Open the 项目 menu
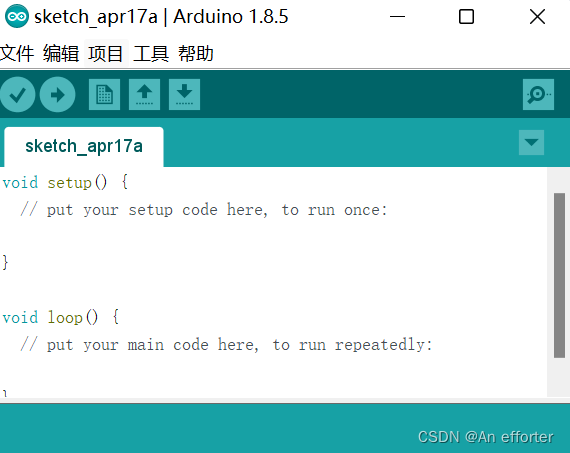Screen dimensions: 570x453 click(106, 53)
